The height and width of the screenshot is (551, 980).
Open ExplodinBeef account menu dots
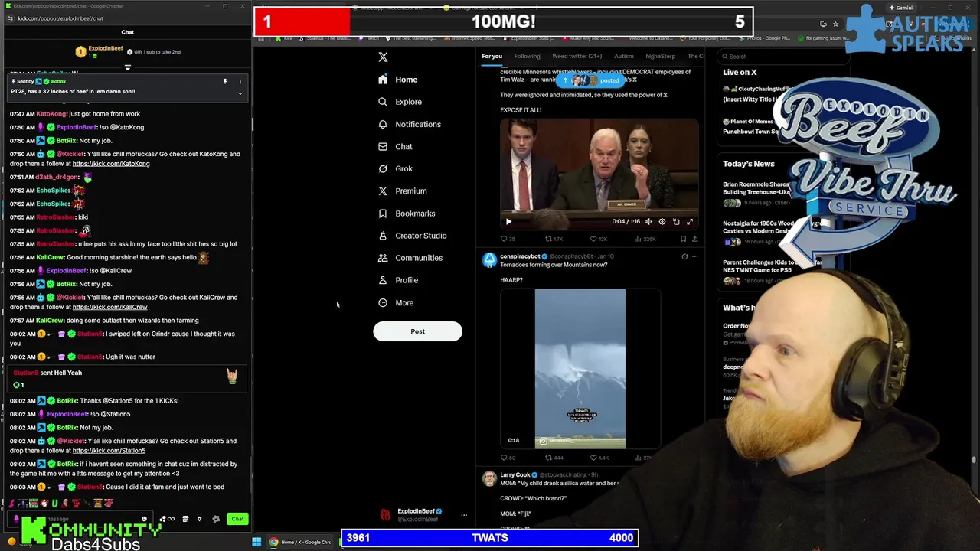[463, 515]
